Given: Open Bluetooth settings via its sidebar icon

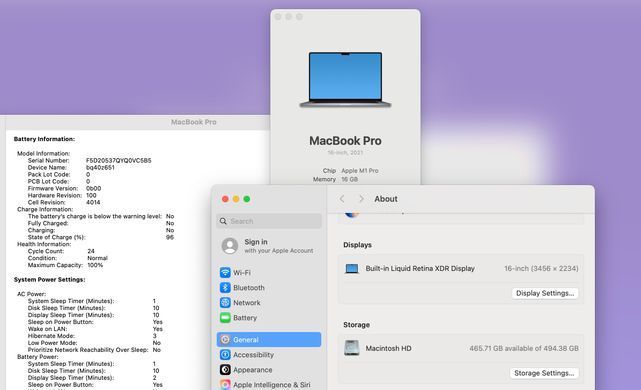Looking at the screenshot, I should (x=225, y=287).
